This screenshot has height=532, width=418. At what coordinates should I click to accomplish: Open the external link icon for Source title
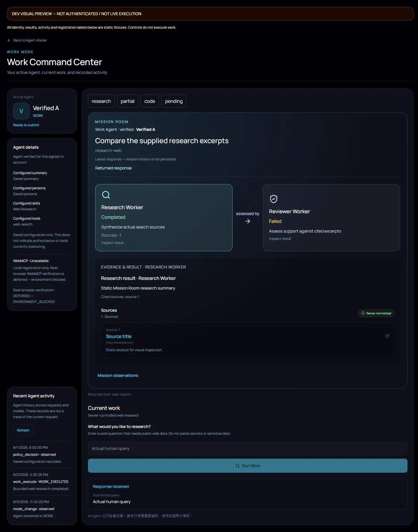(x=387, y=336)
